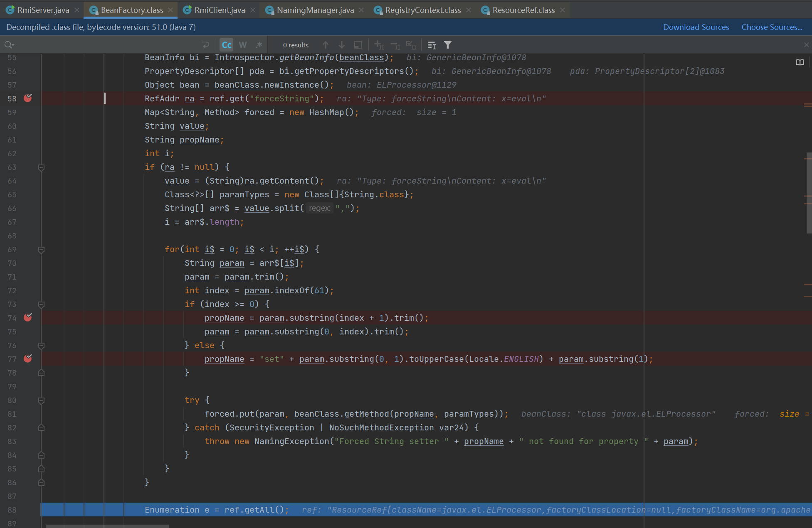Viewport: 812px width, 528px height.
Task: Switch to the NamingManager.java tab
Action: click(x=315, y=10)
